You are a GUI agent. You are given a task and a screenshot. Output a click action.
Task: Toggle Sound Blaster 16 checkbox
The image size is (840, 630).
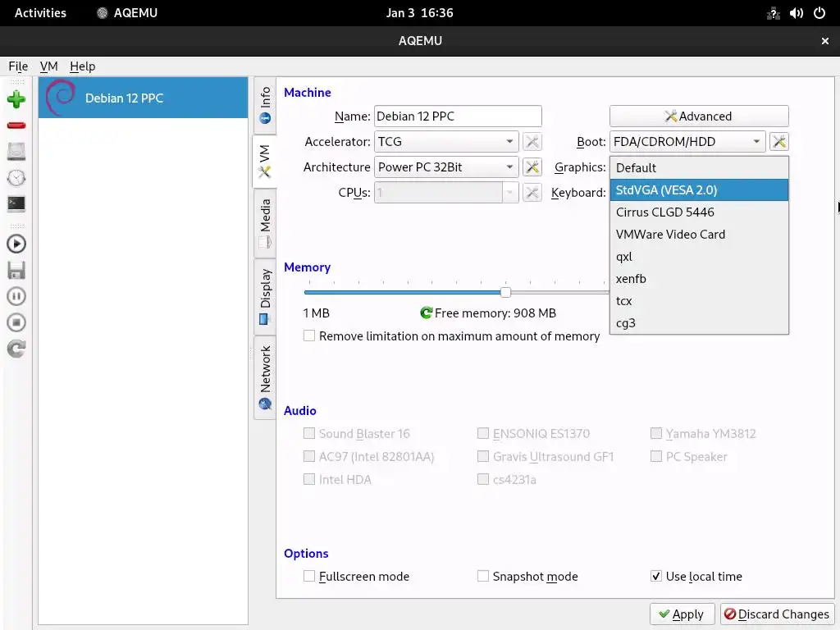[309, 433]
